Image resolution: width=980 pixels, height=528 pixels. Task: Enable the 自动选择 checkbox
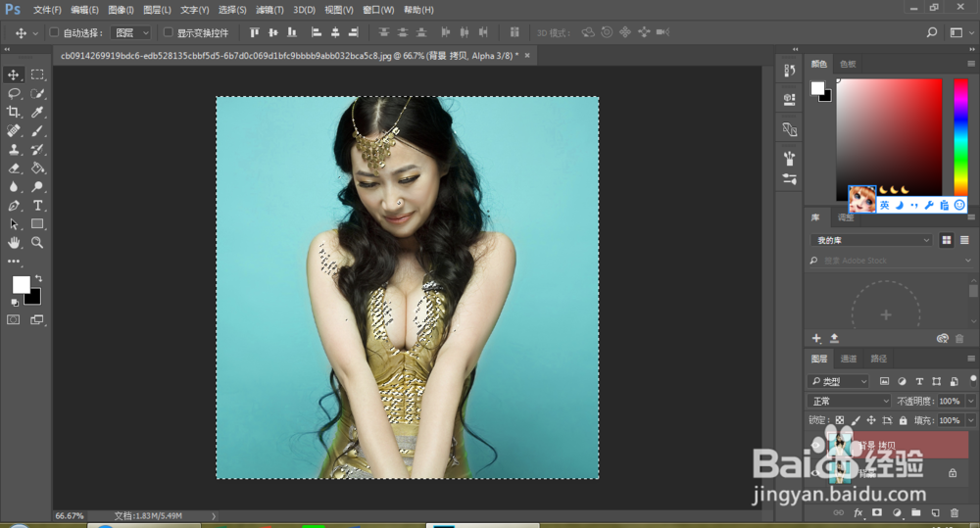click(54, 32)
